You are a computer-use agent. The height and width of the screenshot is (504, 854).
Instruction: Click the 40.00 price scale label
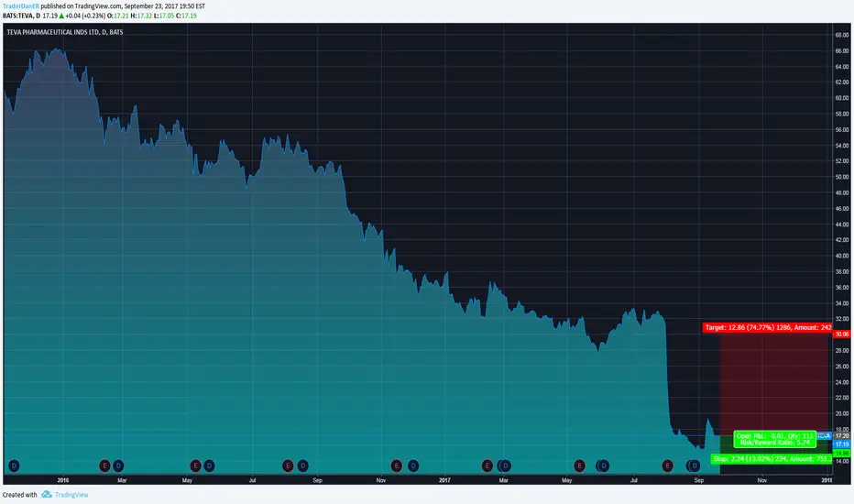841,256
